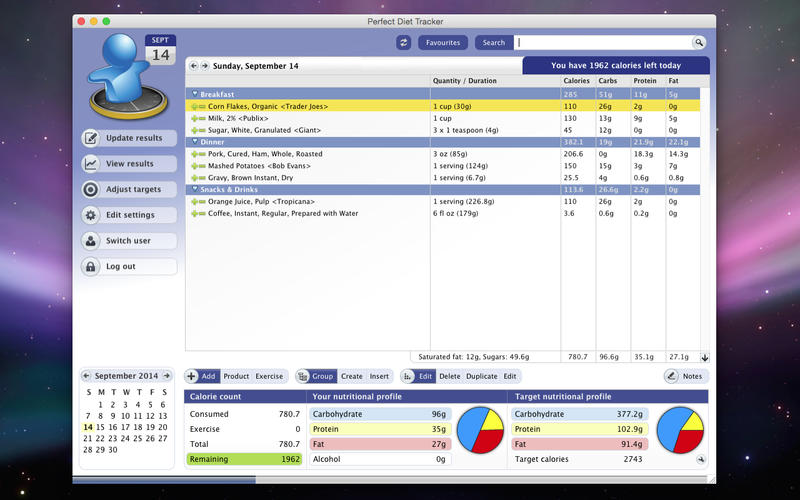Click the refresh icon beside Favourites

(404, 43)
